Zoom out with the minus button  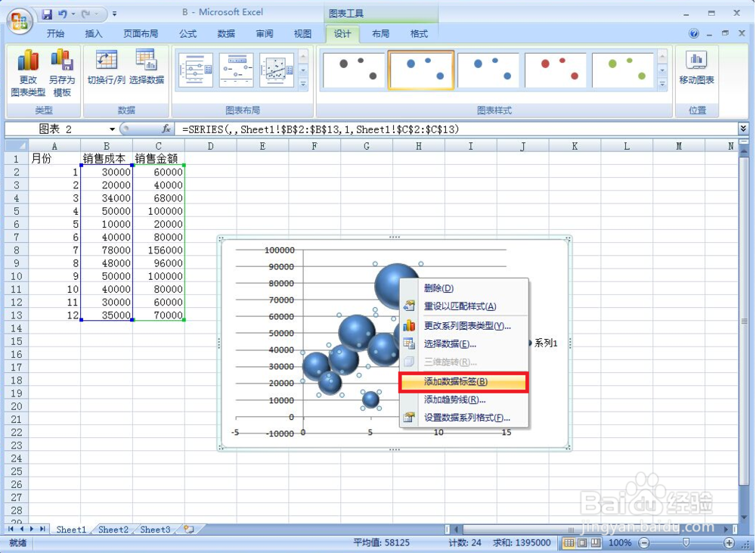coord(644,543)
